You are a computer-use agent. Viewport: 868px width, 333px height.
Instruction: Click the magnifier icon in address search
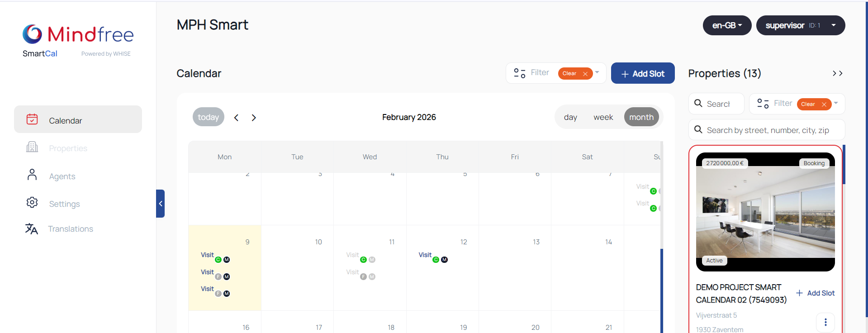pos(698,130)
